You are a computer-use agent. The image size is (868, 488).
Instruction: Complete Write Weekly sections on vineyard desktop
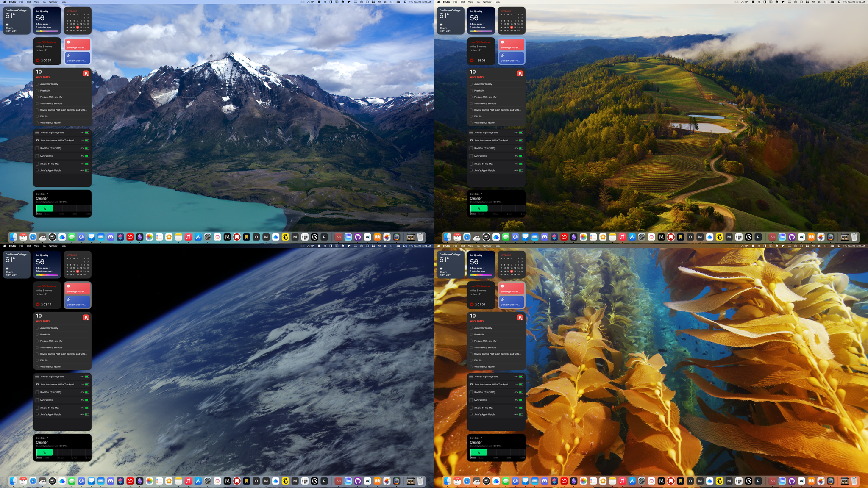[x=471, y=103]
